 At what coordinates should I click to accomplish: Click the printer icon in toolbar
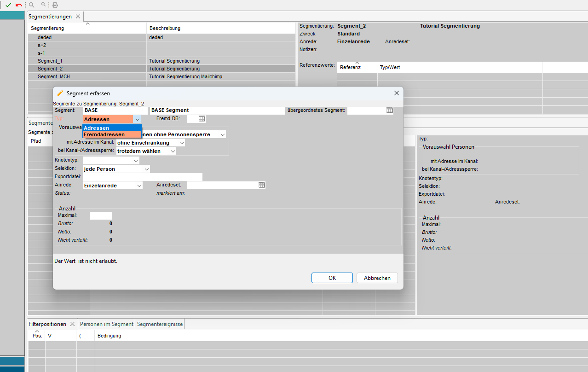pos(55,5)
